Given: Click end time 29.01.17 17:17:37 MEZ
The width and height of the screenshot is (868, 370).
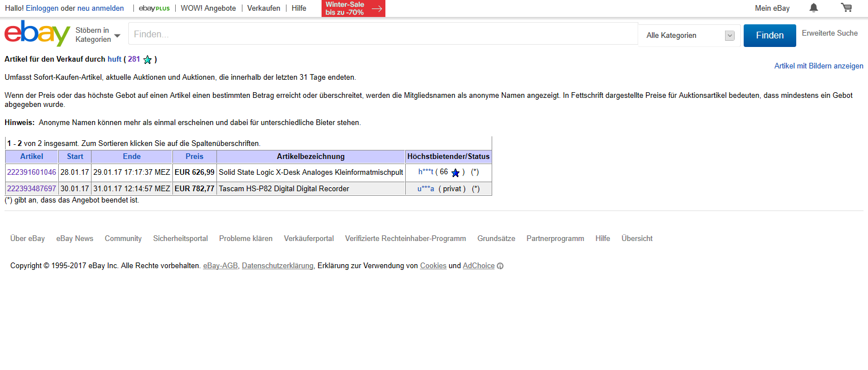Looking at the screenshot, I should (132, 173).
